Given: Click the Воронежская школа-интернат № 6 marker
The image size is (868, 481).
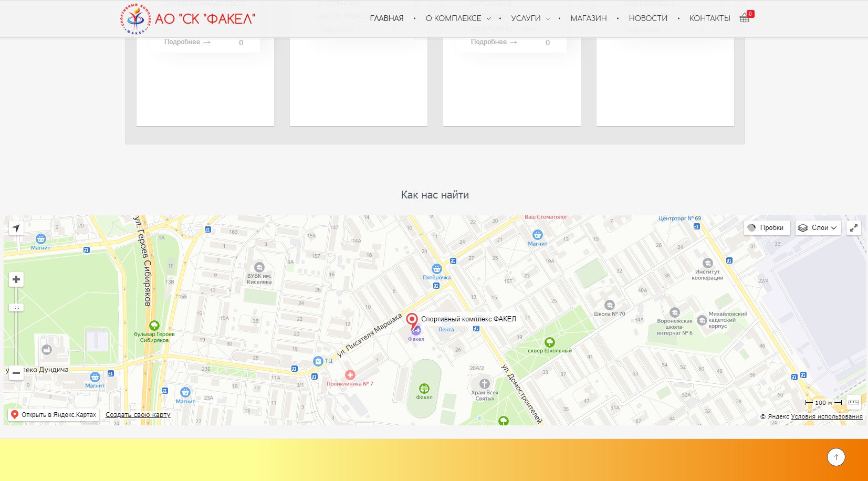Looking at the screenshot, I should pos(675,312).
